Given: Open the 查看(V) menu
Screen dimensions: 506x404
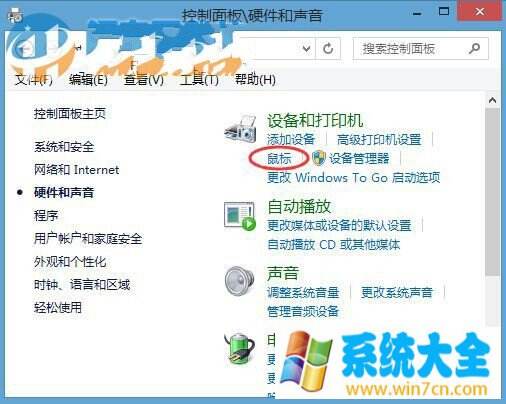Looking at the screenshot, I should pos(144,80).
